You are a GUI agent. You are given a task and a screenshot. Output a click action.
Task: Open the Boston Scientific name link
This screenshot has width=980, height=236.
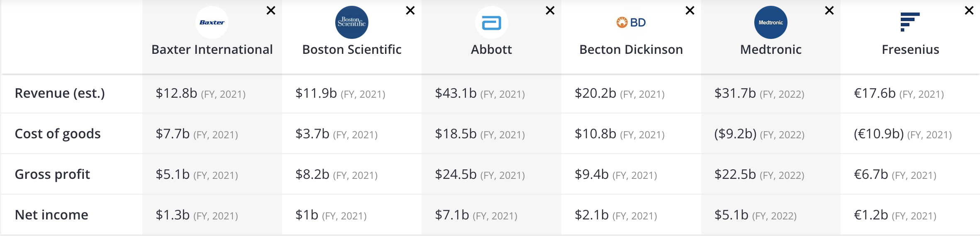(x=352, y=50)
